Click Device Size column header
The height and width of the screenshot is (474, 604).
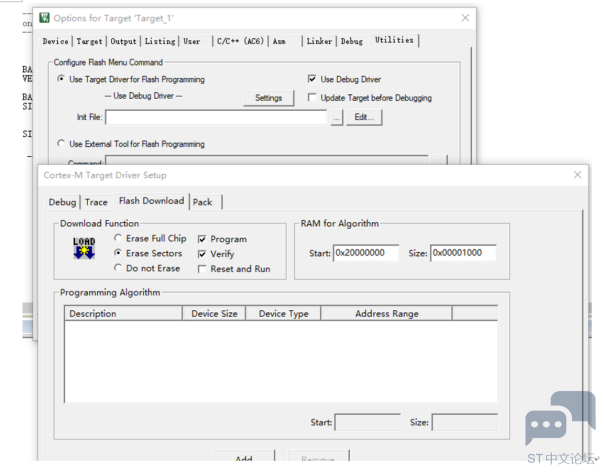click(x=214, y=313)
